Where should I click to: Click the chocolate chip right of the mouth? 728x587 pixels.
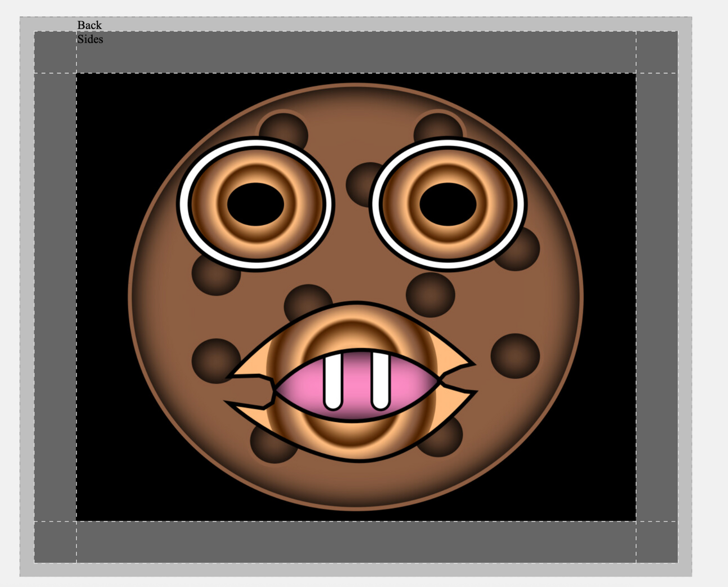point(515,356)
